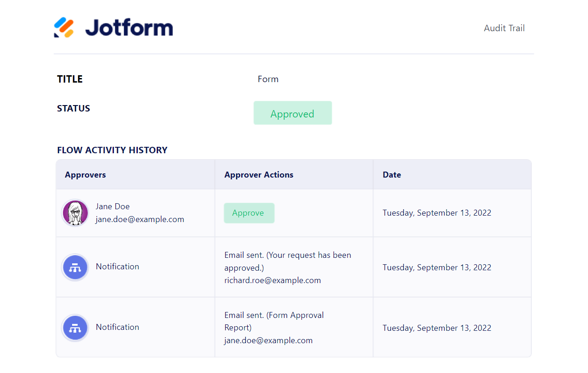The height and width of the screenshot is (373, 588).
Task: Open the Audit Trail label
Action: pyautogui.click(x=504, y=28)
